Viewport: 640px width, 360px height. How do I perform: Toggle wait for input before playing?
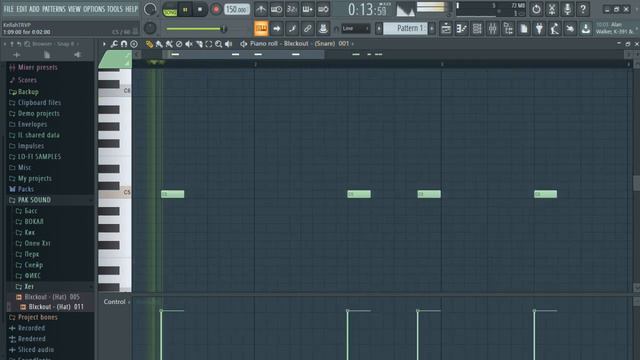point(276,9)
